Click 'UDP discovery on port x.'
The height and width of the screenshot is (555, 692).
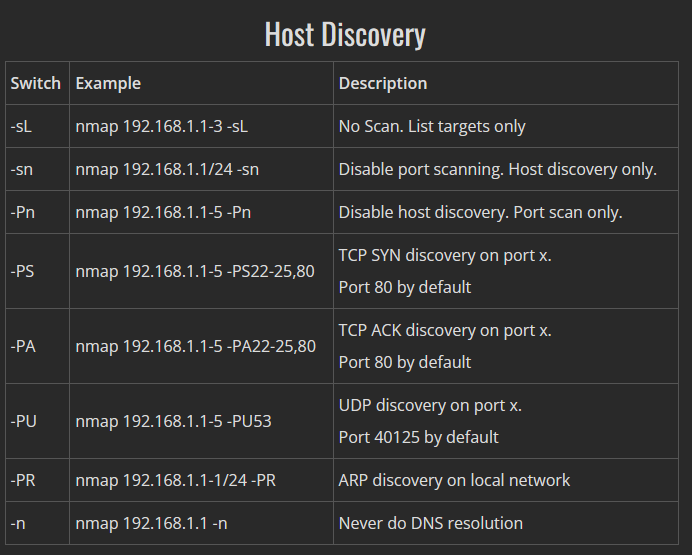click(x=430, y=405)
